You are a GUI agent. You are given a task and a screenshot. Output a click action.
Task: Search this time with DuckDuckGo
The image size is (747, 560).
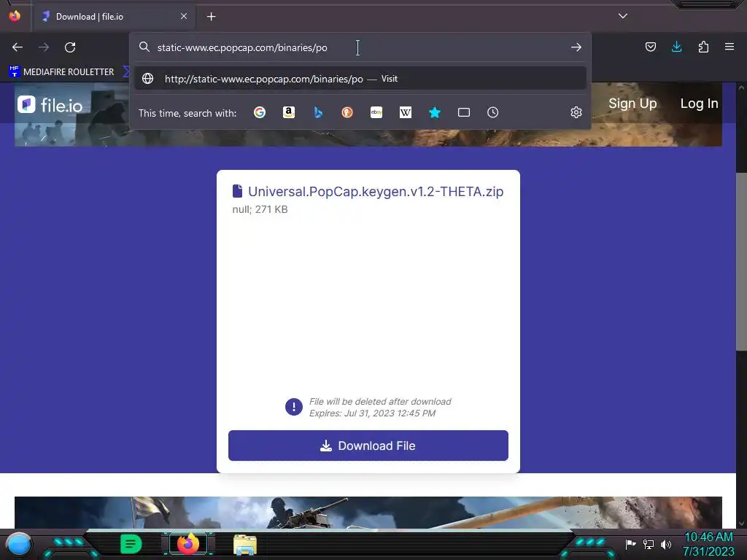point(347,112)
